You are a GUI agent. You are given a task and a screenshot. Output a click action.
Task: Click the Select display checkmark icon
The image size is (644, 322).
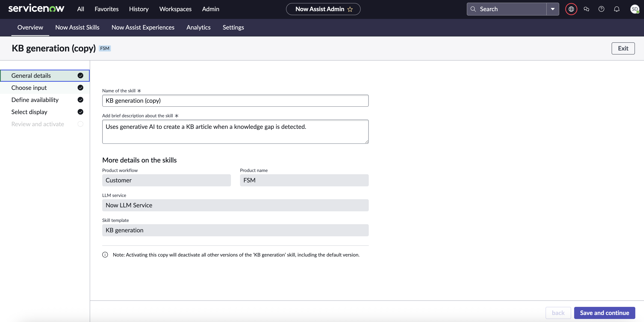click(80, 112)
